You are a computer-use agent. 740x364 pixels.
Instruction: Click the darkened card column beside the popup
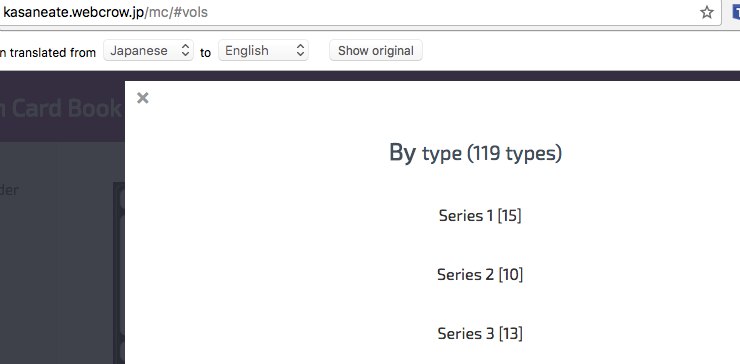[x=119, y=273]
